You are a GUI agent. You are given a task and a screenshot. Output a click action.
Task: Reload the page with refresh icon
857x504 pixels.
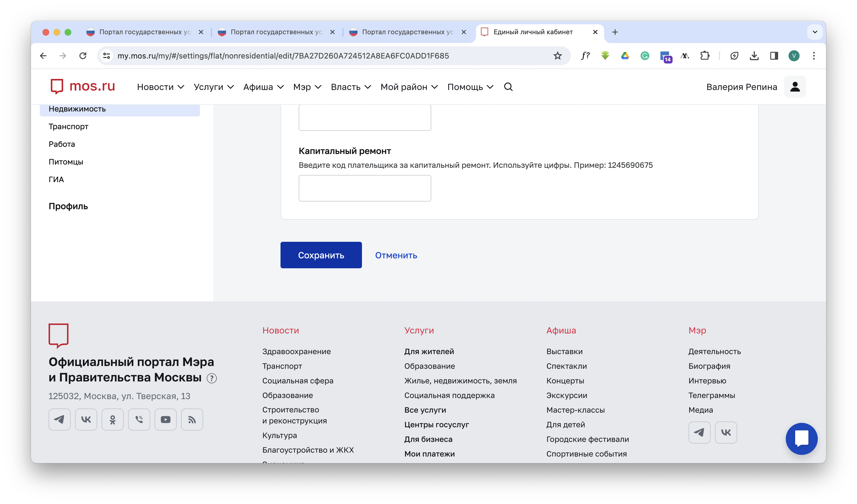pyautogui.click(x=83, y=56)
